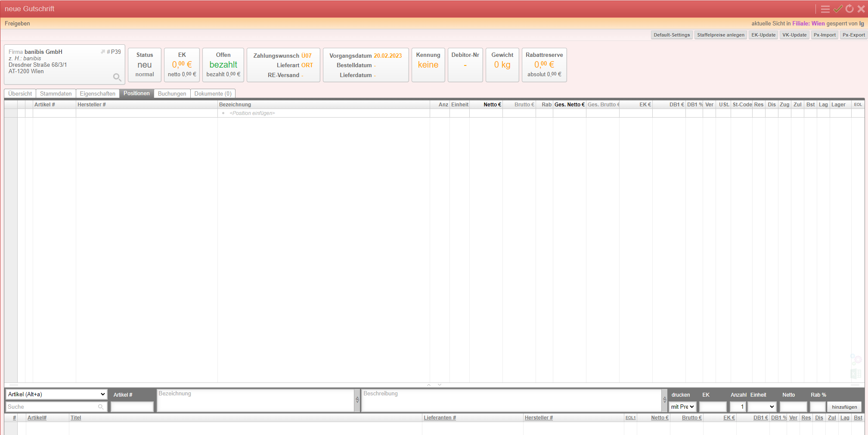Click the Beschreibung text area
The width and height of the screenshot is (868, 435).
512,401
